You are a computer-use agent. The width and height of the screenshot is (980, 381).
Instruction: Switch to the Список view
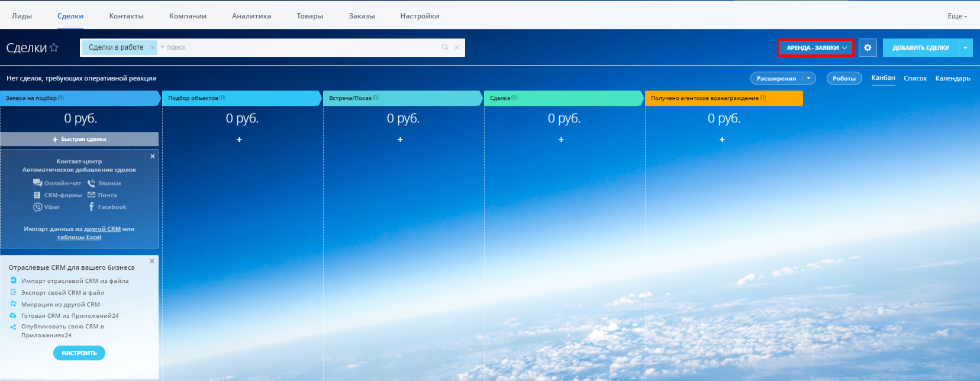(915, 79)
